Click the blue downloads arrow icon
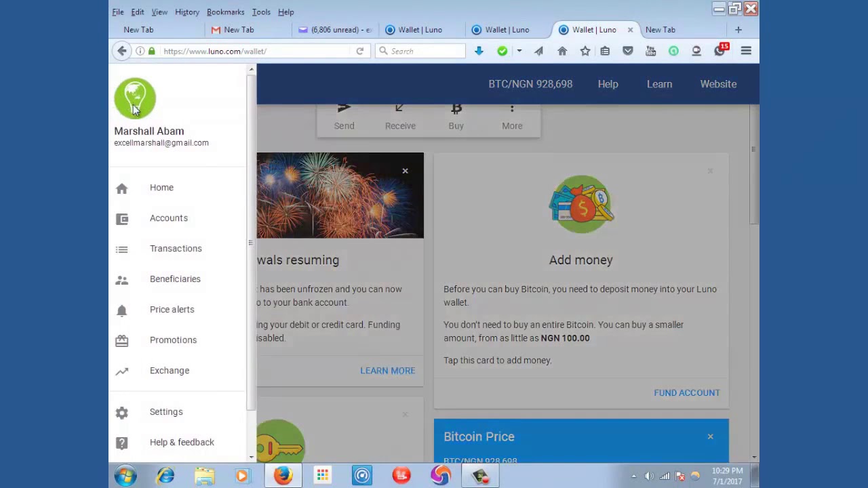868x488 pixels. coord(479,51)
